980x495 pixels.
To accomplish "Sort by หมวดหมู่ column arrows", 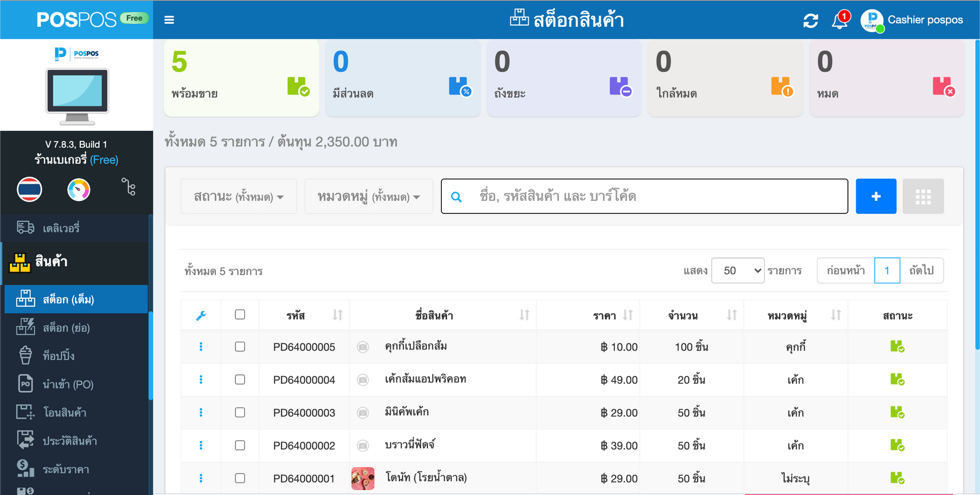I will (x=835, y=315).
